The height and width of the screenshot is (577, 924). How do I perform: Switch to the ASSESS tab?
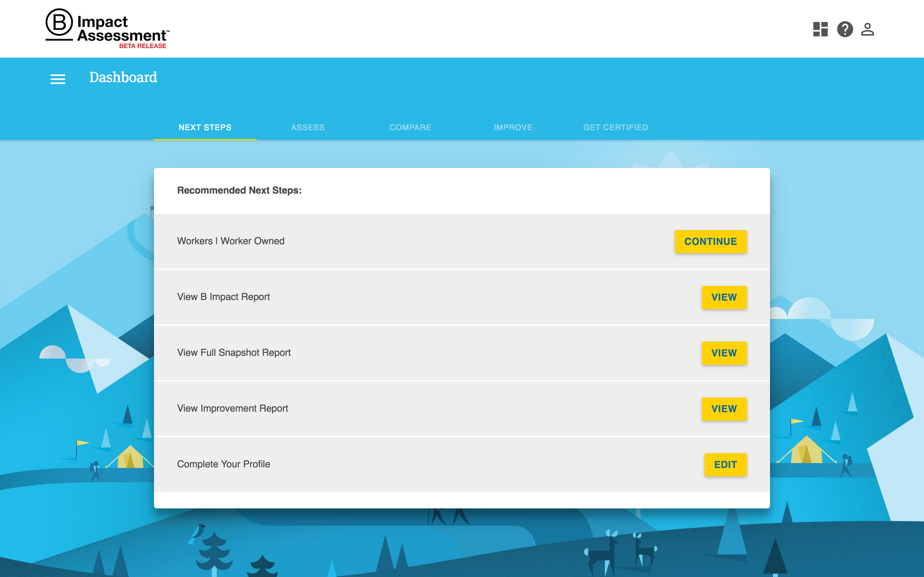pos(308,127)
